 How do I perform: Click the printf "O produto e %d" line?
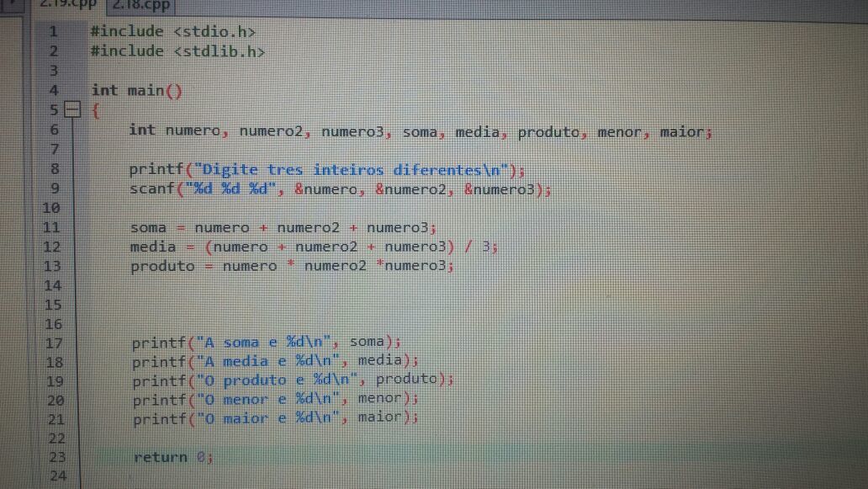[293, 380]
